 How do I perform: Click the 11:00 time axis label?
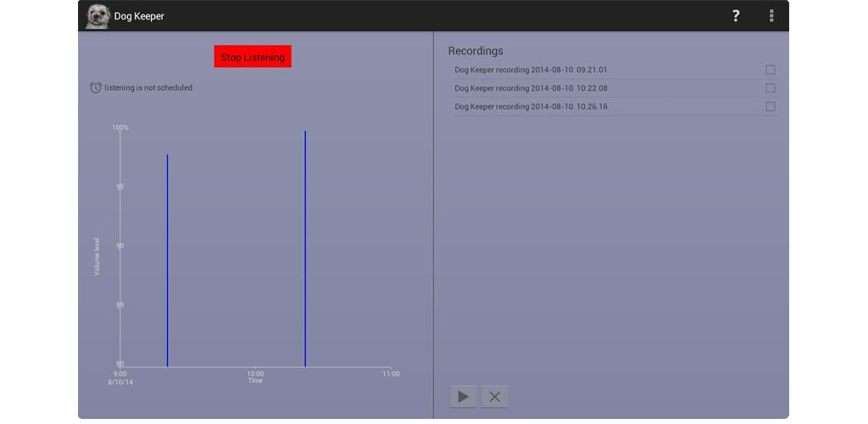391,374
